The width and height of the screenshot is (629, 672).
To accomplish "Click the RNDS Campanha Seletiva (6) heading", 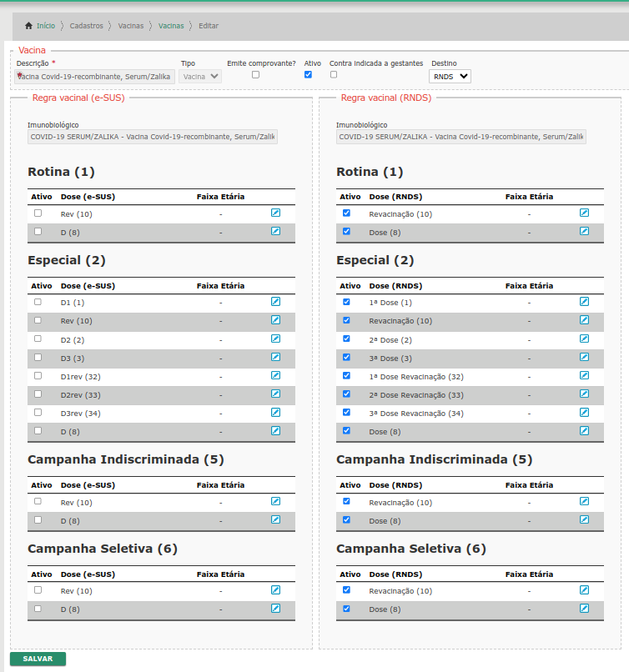I will (410, 549).
